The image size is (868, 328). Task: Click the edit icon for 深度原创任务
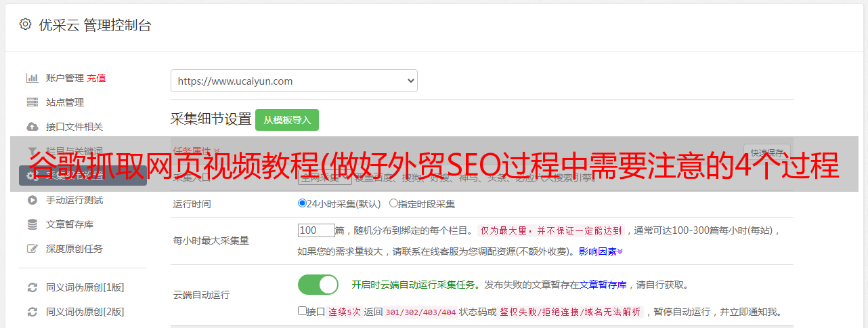[32, 249]
